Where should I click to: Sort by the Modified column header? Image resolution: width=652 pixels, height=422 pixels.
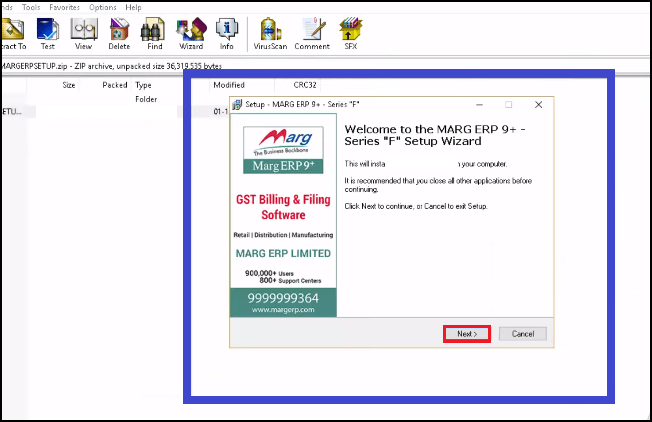tap(229, 85)
